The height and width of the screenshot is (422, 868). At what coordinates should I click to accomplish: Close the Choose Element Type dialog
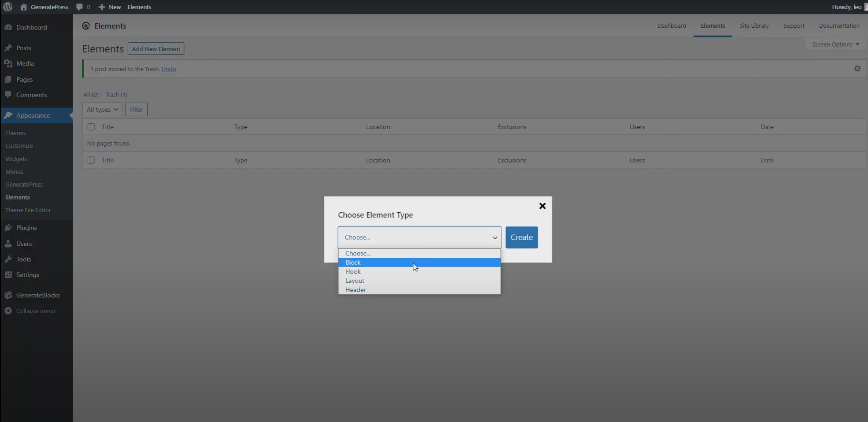[x=542, y=206]
